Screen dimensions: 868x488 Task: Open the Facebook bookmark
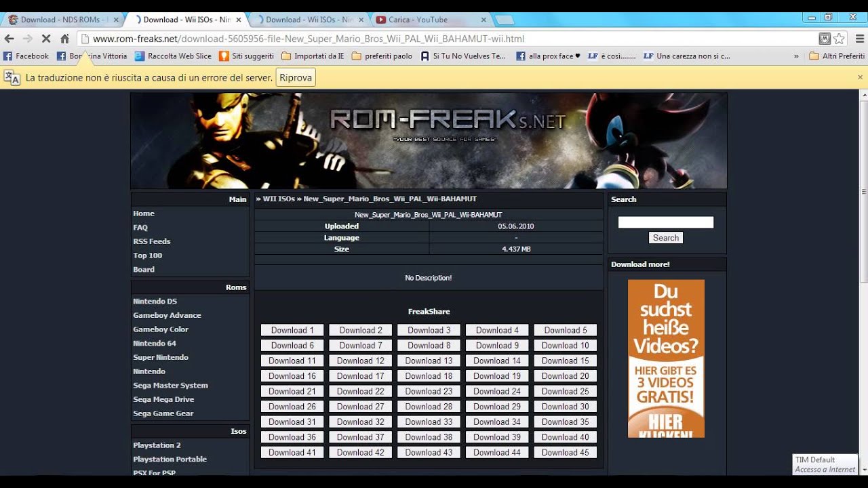pyautogui.click(x=26, y=56)
